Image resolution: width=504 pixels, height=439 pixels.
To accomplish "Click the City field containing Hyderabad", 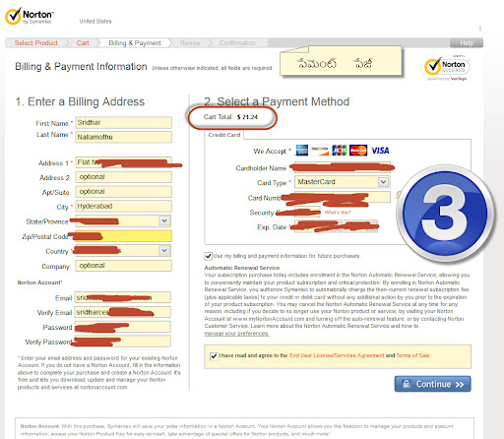I will 123,206.
